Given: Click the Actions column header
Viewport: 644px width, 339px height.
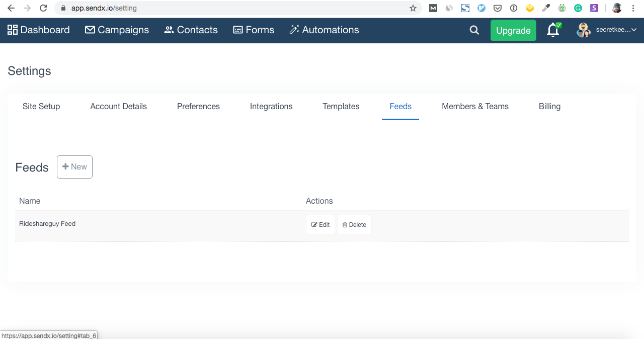Looking at the screenshot, I should (319, 201).
